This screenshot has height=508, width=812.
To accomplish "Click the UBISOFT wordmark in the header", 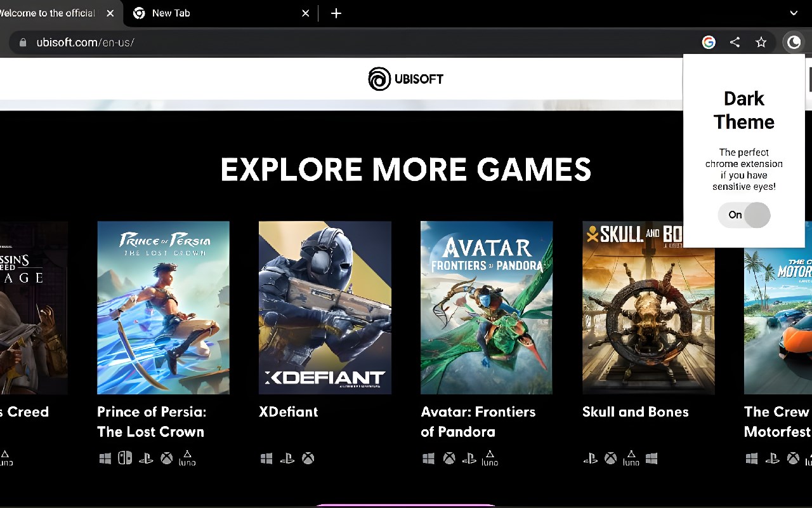I will (419, 79).
